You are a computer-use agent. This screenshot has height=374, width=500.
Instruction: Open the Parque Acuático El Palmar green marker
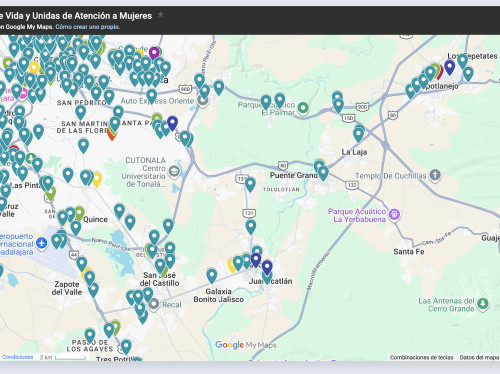303,108
